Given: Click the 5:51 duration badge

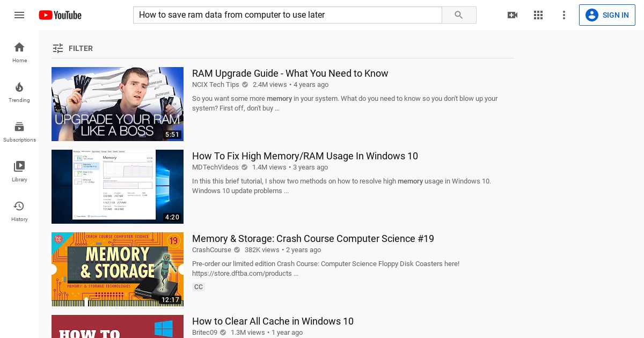Looking at the screenshot, I should click(172, 135).
